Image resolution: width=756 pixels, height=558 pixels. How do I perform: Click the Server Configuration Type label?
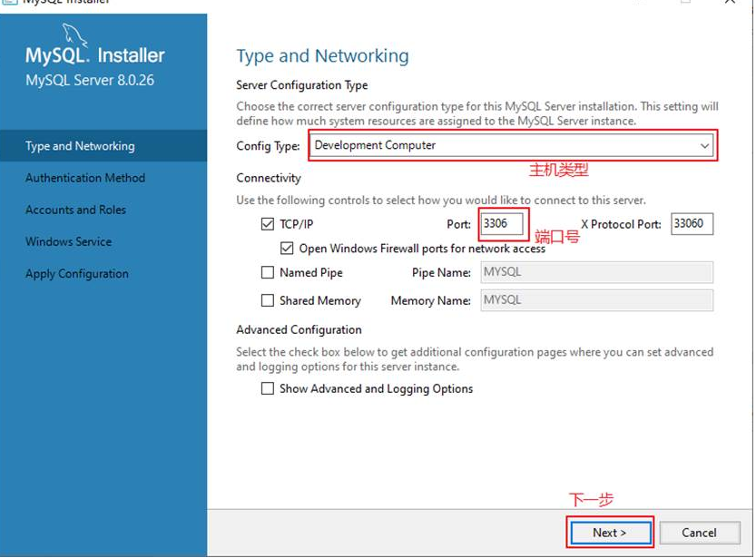tap(302, 85)
